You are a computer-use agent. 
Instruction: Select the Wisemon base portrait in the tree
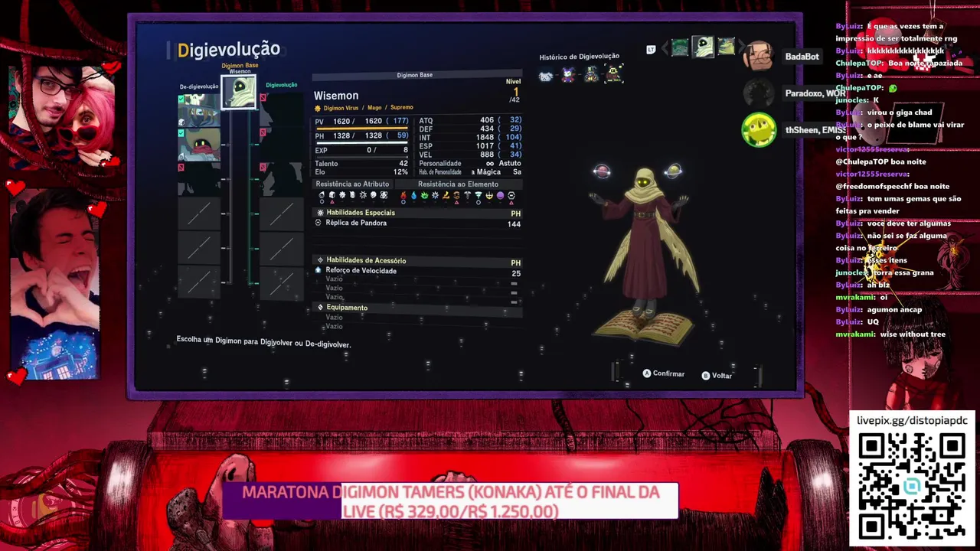tap(239, 92)
